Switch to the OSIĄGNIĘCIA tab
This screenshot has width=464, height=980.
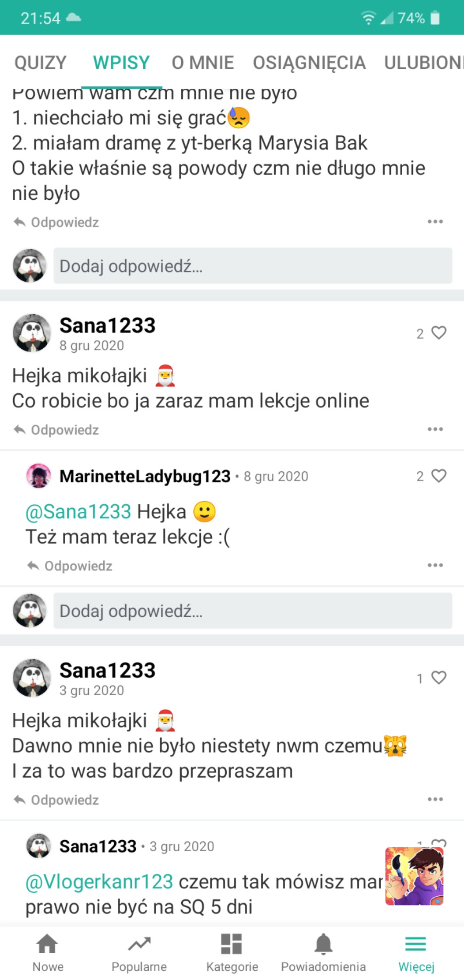pos(309,63)
